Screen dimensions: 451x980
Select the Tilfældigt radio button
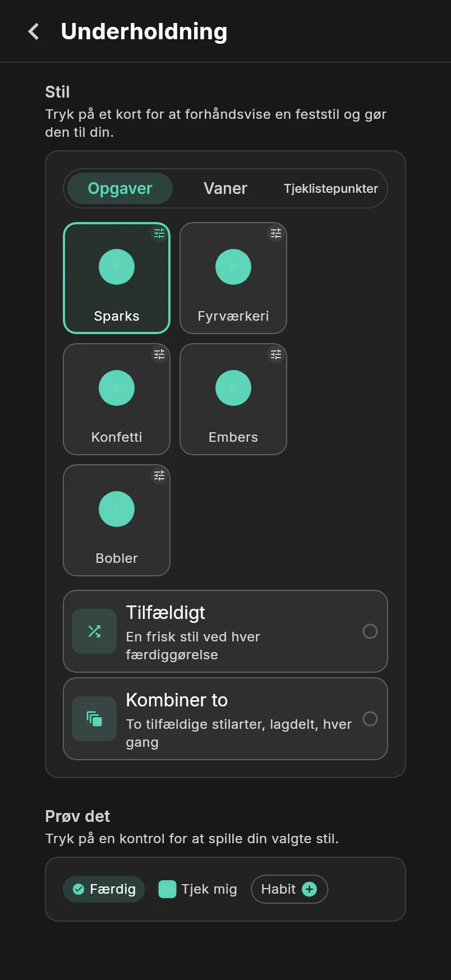(370, 631)
